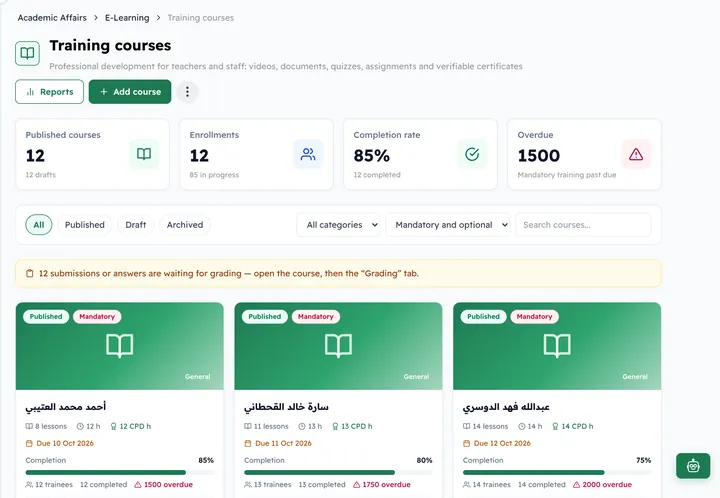Click the clipboard icon in grading notice banner
This screenshot has width=720, height=498.
click(29, 274)
